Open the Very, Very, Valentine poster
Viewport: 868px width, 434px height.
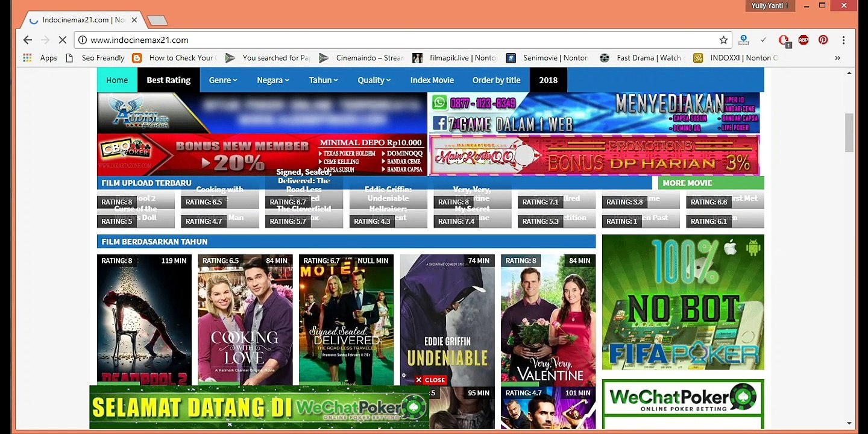(x=549, y=319)
